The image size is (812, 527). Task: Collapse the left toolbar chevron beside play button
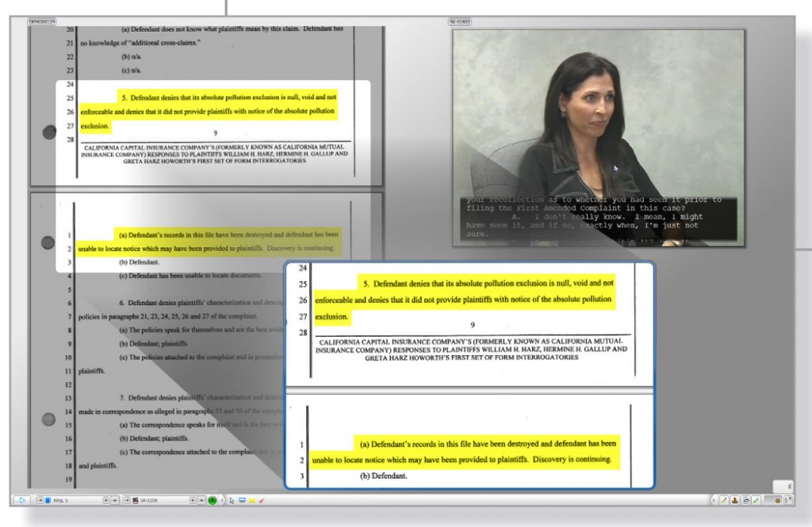[x=221, y=500]
